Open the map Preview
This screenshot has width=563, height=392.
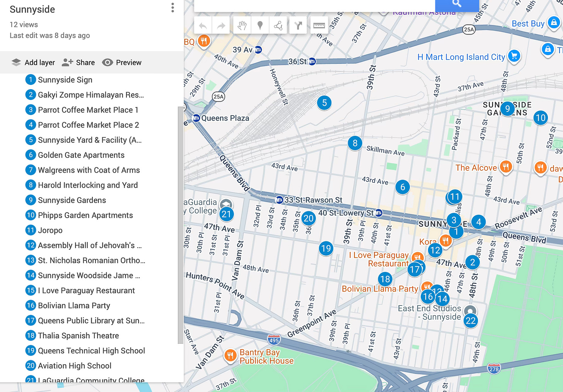pyautogui.click(x=122, y=63)
